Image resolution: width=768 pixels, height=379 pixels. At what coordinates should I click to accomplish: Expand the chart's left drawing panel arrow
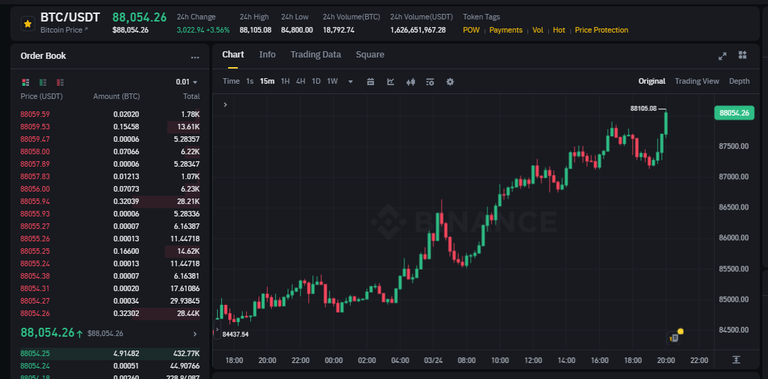pos(225,104)
